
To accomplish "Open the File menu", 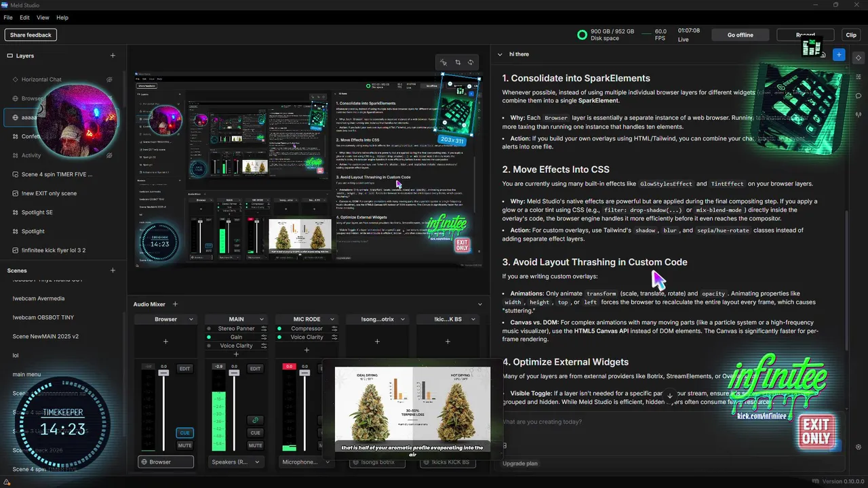I will click(8, 18).
